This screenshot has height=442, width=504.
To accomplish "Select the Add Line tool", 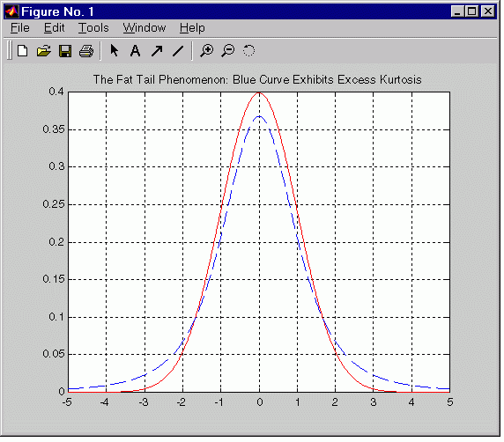I will tap(178, 51).
